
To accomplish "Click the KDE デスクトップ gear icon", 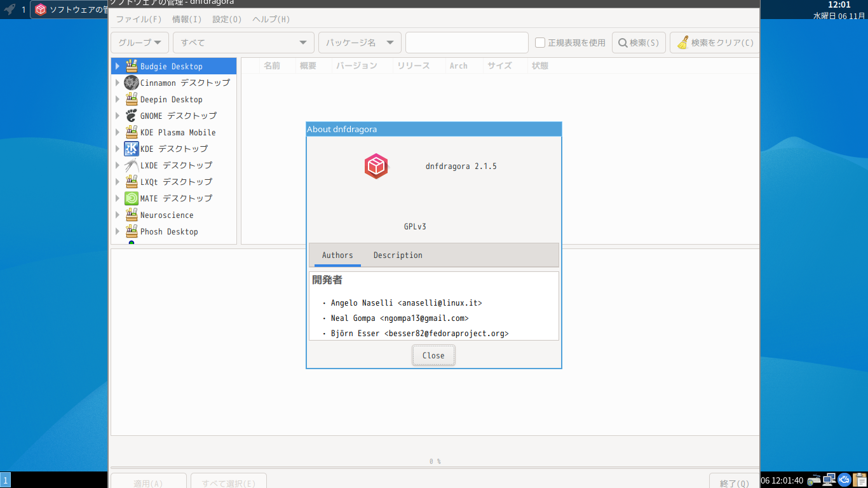I will [x=132, y=149].
